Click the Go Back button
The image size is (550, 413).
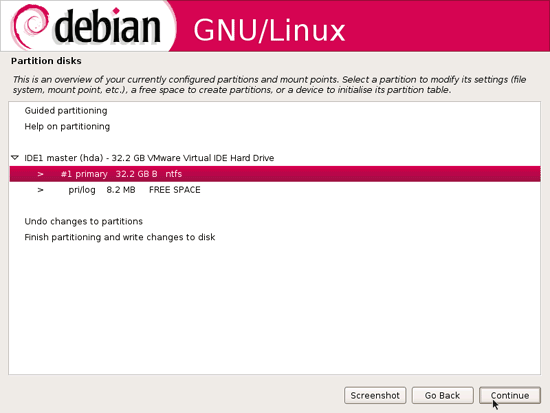pyautogui.click(x=442, y=395)
